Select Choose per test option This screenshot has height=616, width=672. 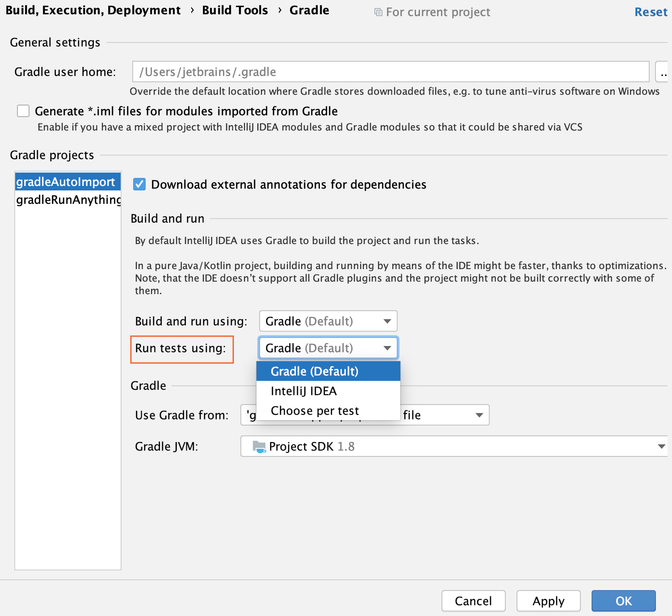(315, 410)
